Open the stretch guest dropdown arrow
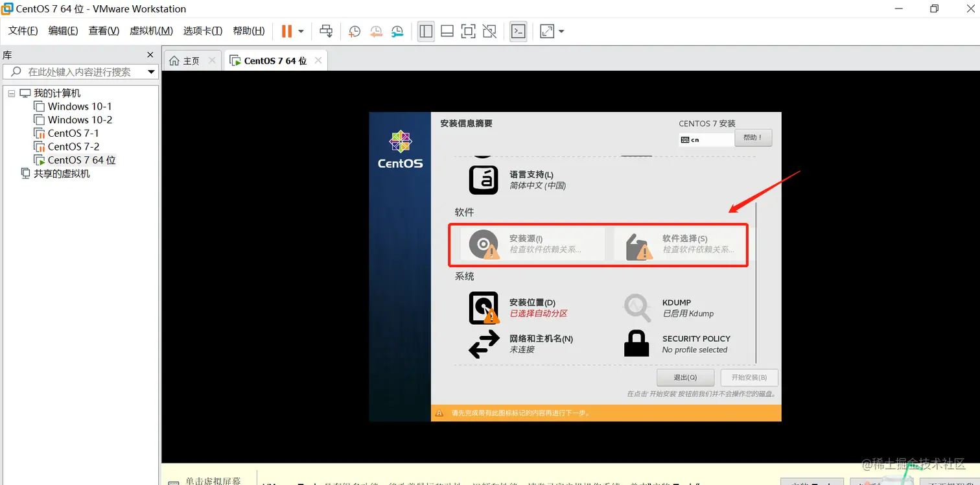980x485 pixels. pyautogui.click(x=561, y=31)
